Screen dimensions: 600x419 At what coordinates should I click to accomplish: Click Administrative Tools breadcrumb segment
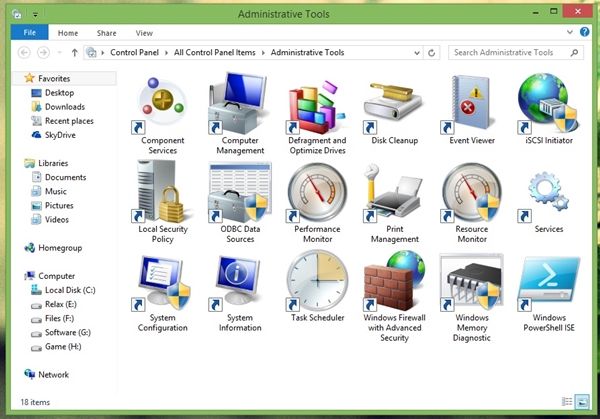(307, 52)
